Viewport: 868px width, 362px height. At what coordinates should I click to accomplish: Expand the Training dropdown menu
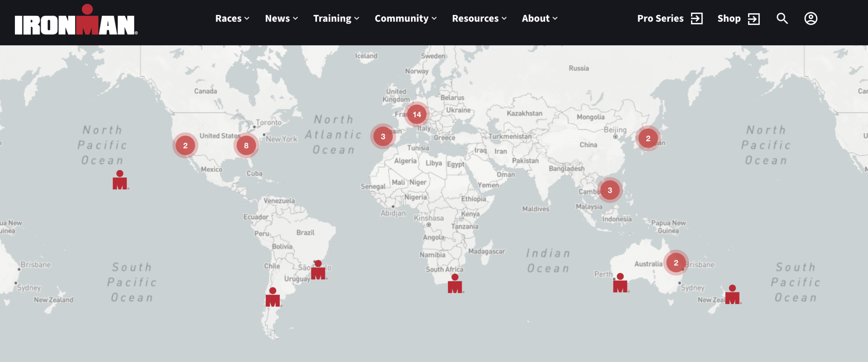(x=336, y=19)
